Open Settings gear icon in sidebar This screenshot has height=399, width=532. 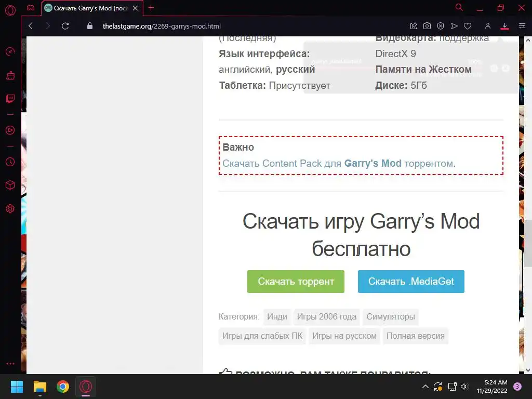10,209
